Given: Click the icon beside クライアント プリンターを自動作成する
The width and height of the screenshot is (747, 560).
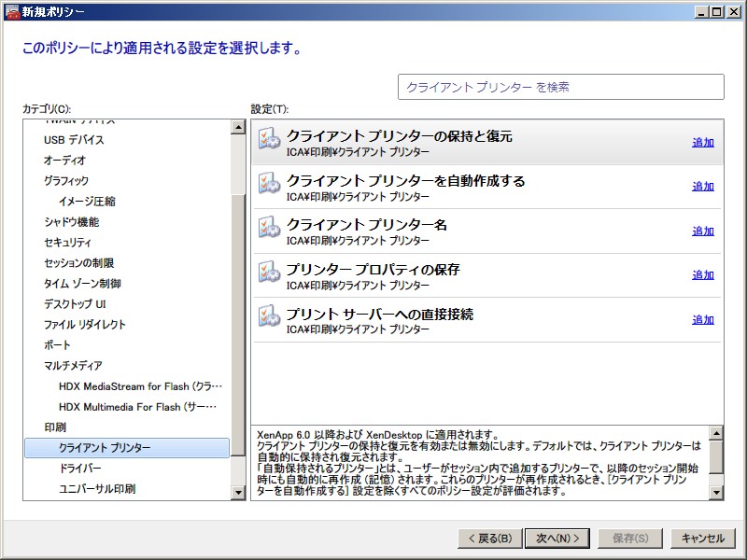Looking at the screenshot, I should pyautogui.click(x=269, y=183).
